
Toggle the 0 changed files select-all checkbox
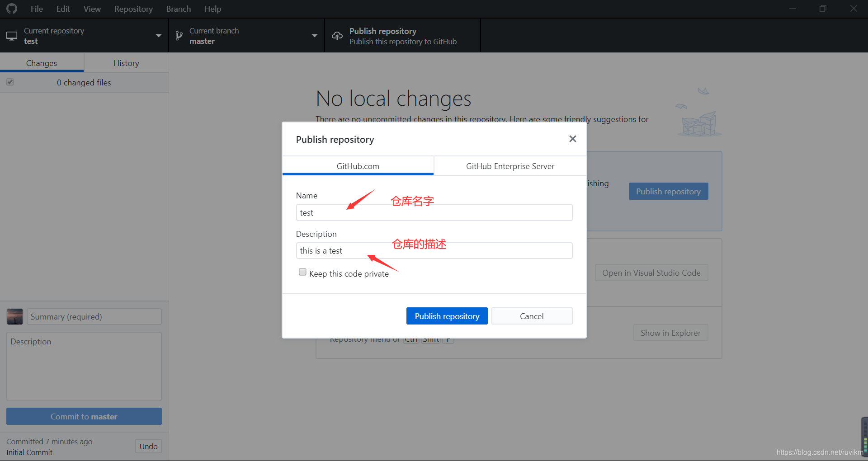point(10,82)
